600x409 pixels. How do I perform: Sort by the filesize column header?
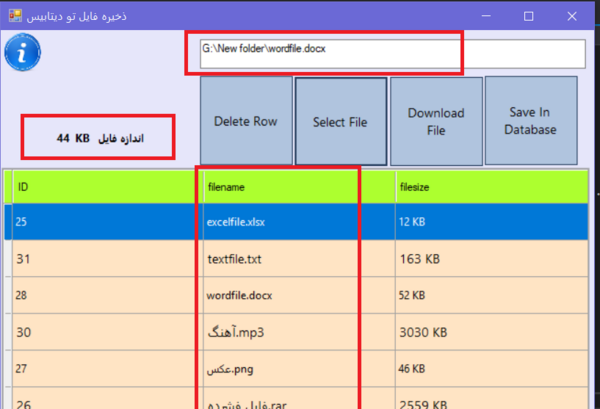492,187
